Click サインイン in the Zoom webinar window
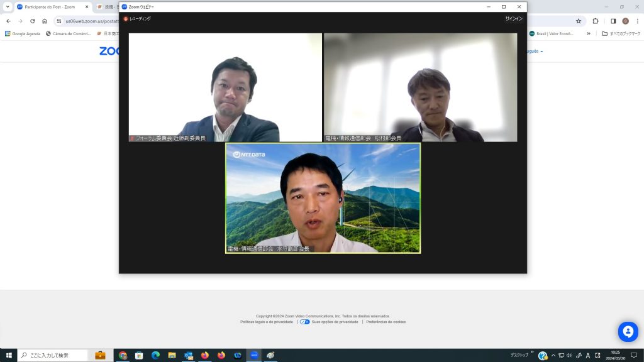644x362 pixels. click(513, 19)
